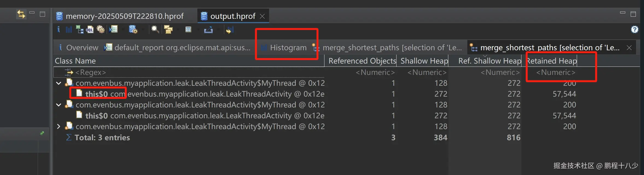Image resolution: width=644 pixels, height=175 pixels.
Task: Open the Query Browser database icon
Action: tap(133, 30)
